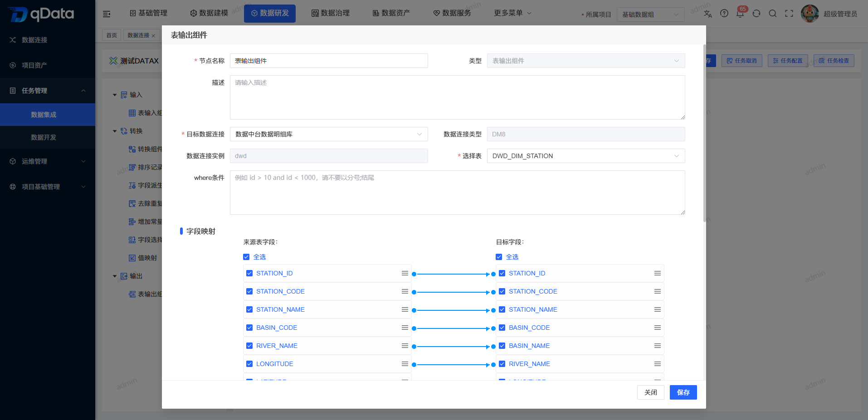Collapse the 转换 tree node

(115, 131)
